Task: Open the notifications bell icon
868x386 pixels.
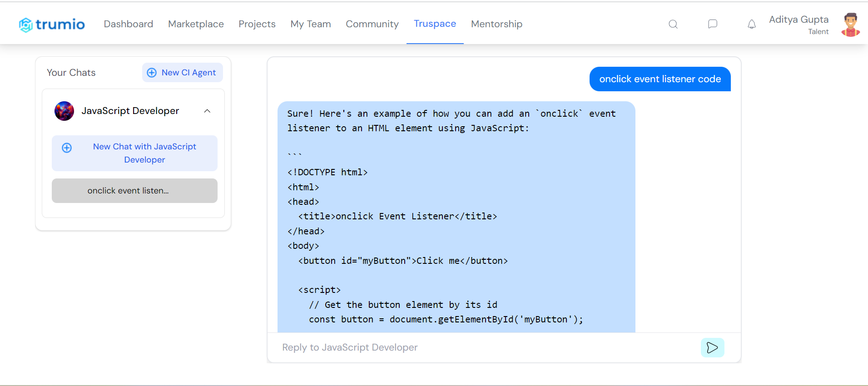Action: coord(752,24)
